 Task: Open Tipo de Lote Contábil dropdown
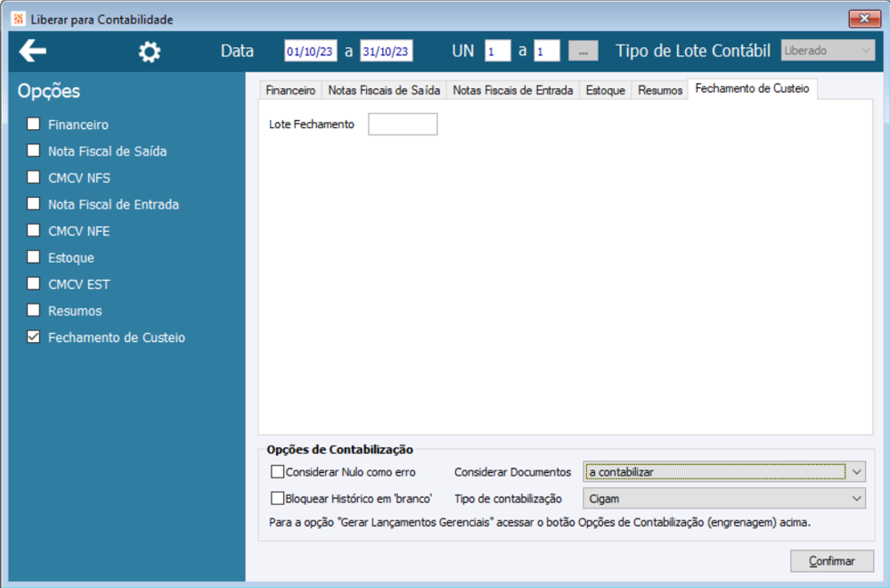828,51
